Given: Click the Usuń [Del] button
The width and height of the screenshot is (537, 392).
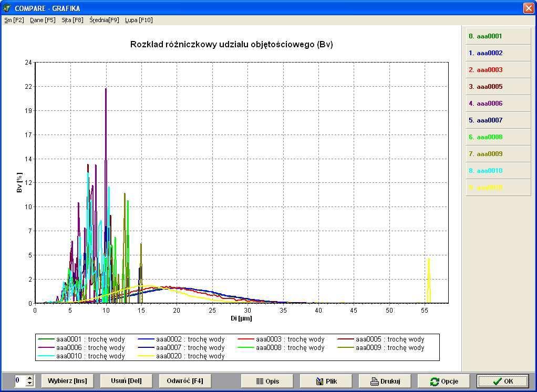Looking at the screenshot, I should click(x=127, y=381).
